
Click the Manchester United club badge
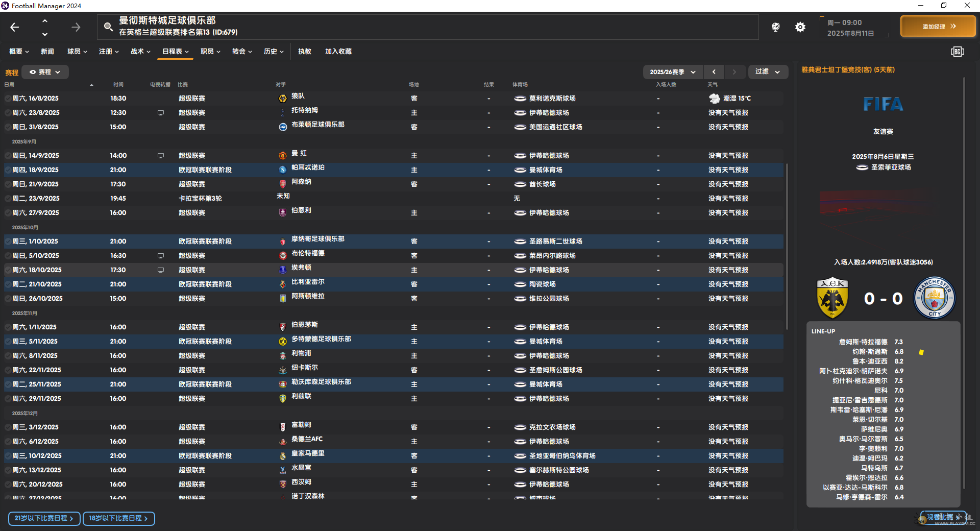(x=283, y=156)
